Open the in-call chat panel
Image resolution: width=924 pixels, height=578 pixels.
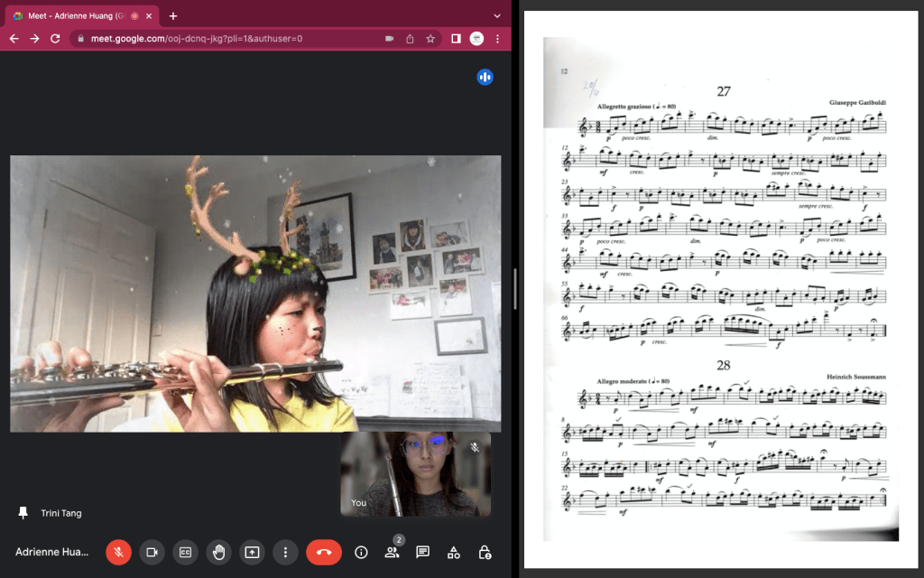[x=422, y=552]
